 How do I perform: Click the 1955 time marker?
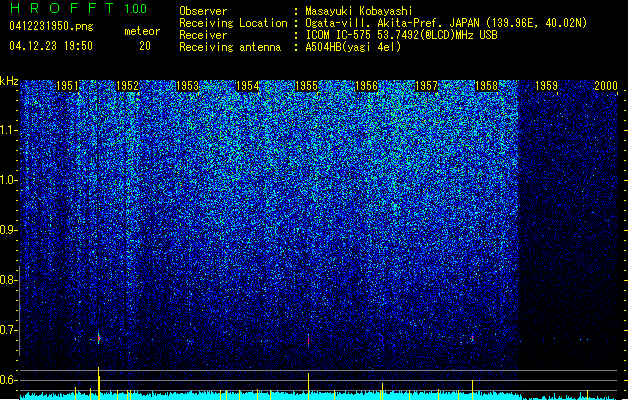tap(306, 86)
